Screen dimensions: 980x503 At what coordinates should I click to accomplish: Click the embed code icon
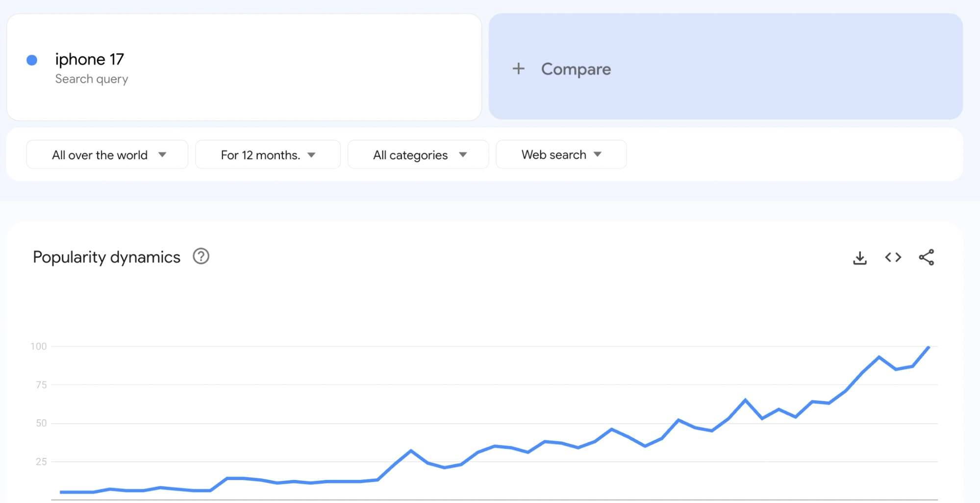point(893,257)
